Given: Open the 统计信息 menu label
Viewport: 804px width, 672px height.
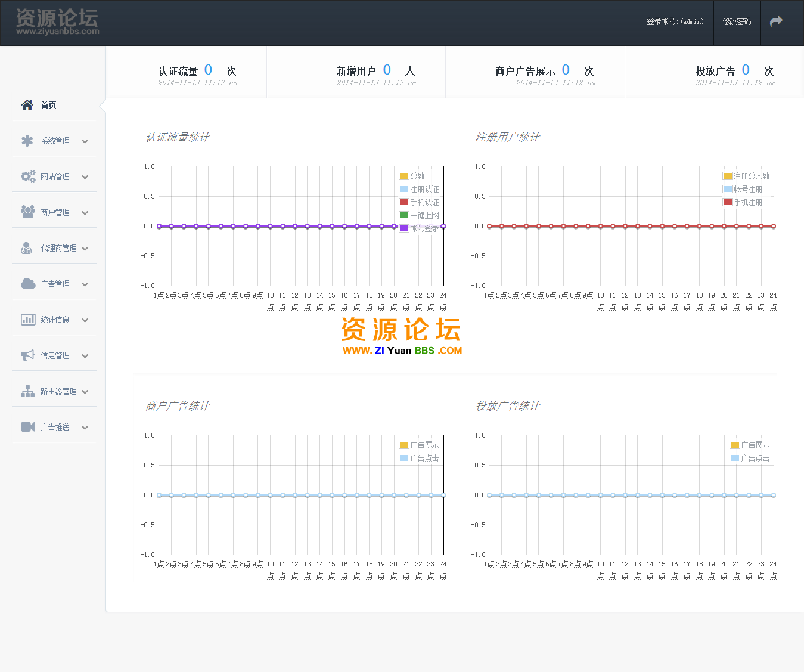Looking at the screenshot, I should coord(55,320).
